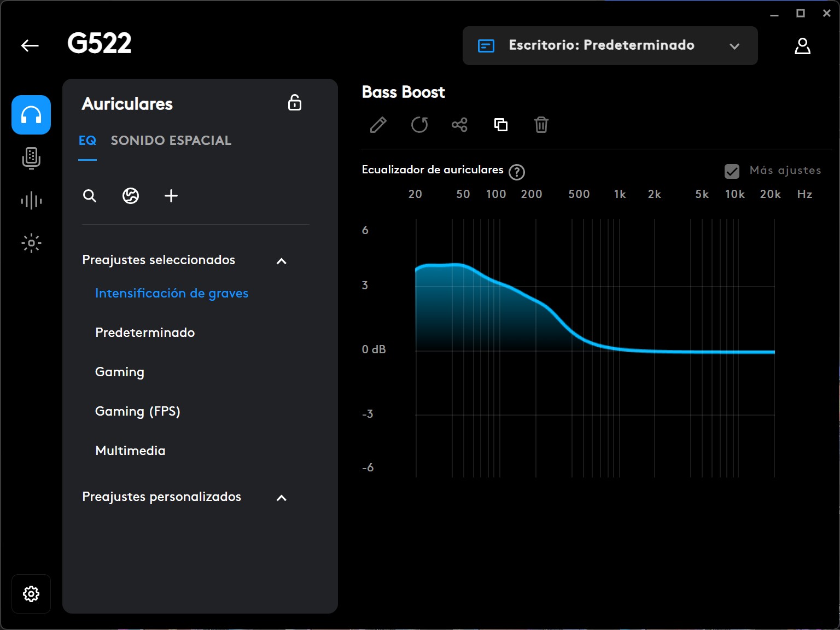Image resolution: width=840 pixels, height=630 pixels.
Task: Choose the Gaming (FPS) preset
Action: tap(138, 411)
